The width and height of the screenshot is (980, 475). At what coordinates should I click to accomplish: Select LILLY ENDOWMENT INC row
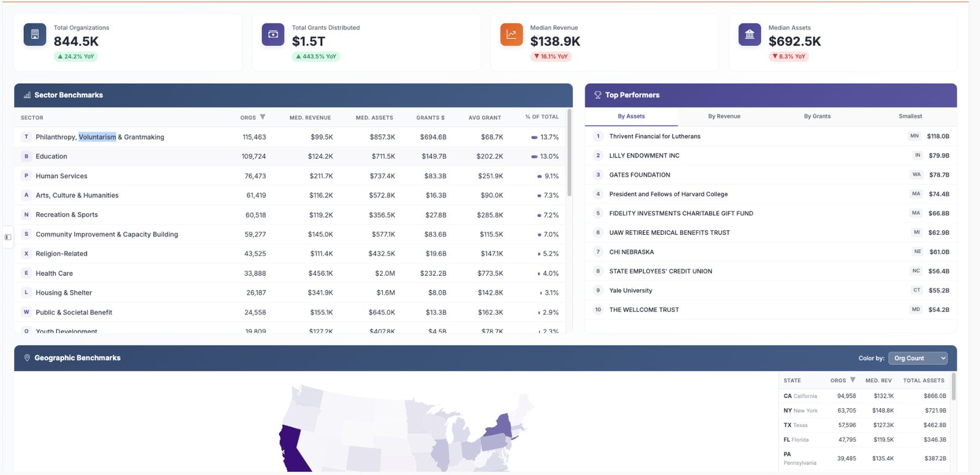point(771,156)
